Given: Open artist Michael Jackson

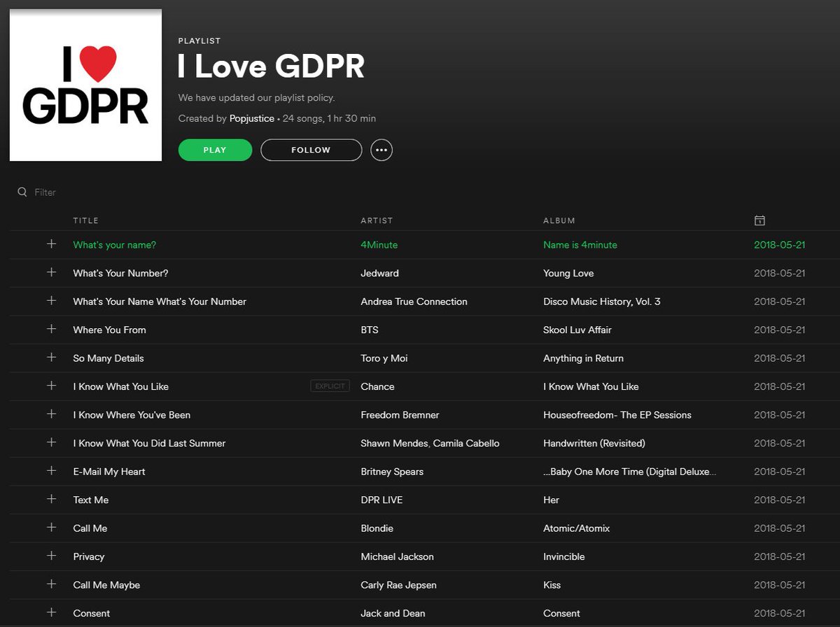Looking at the screenshot, I should coord(397,556).
